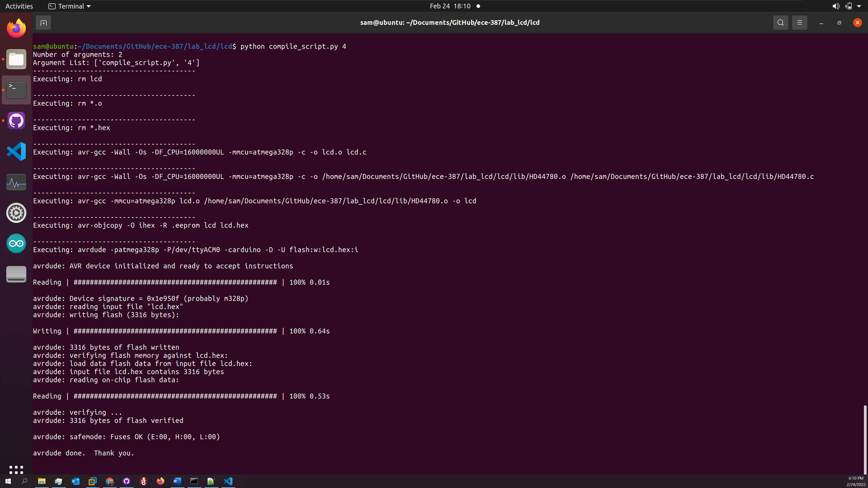Open File Explorer in Windows taskbar
868x488 pixels.
[41, 481]
